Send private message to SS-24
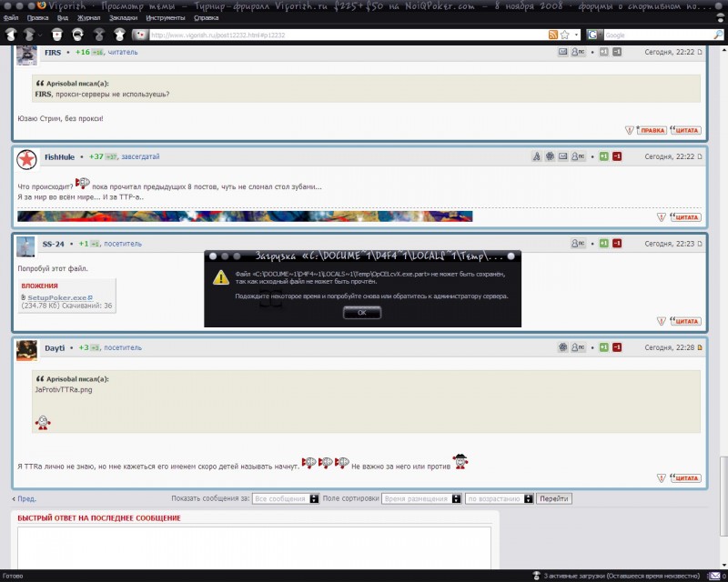 click(578, 243)
